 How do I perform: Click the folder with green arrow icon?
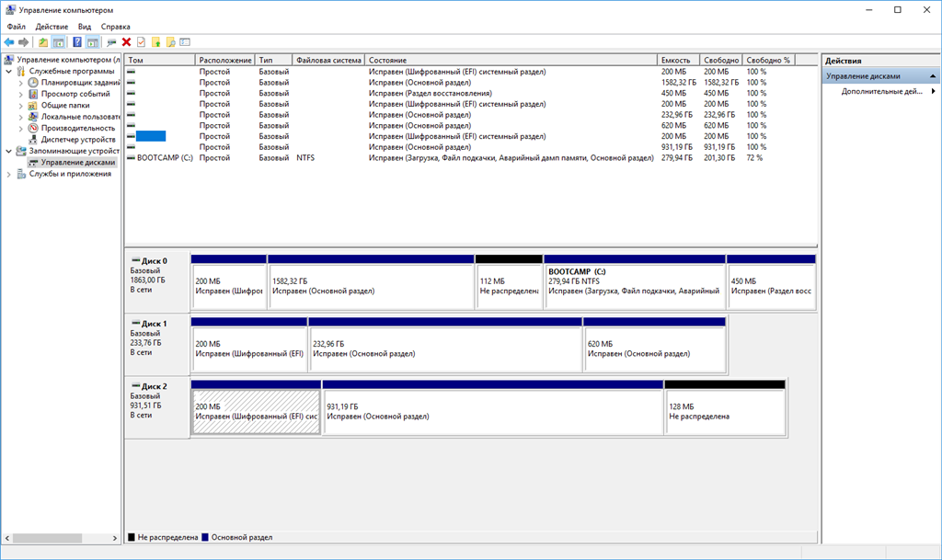[x=156, y=42]
